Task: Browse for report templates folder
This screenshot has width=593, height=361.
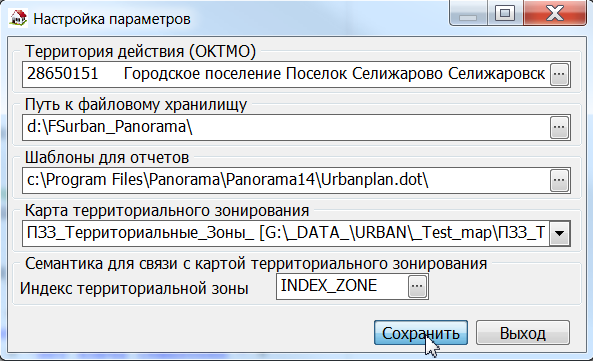Action: [x=559, y=180]
